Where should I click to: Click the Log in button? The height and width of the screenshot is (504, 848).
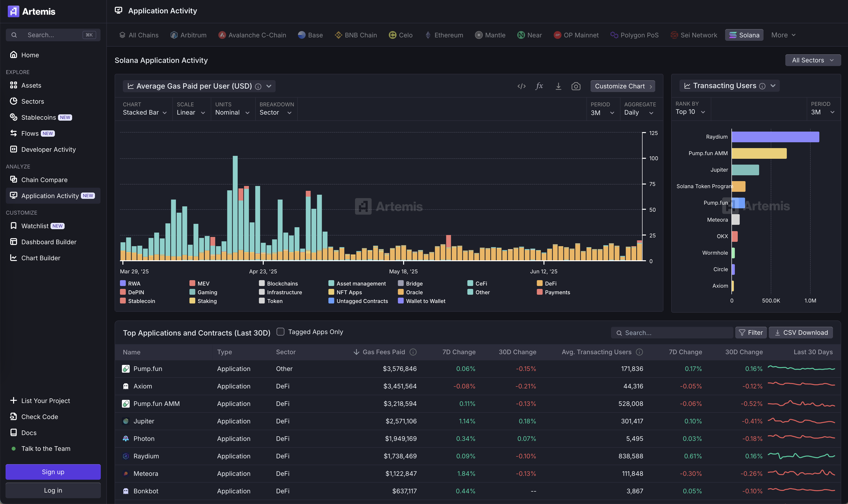click(x=53, y=490)
